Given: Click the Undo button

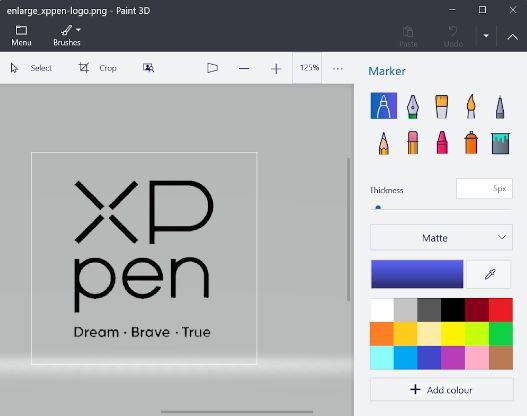Looking at the screenshot, I should (453, 36).
